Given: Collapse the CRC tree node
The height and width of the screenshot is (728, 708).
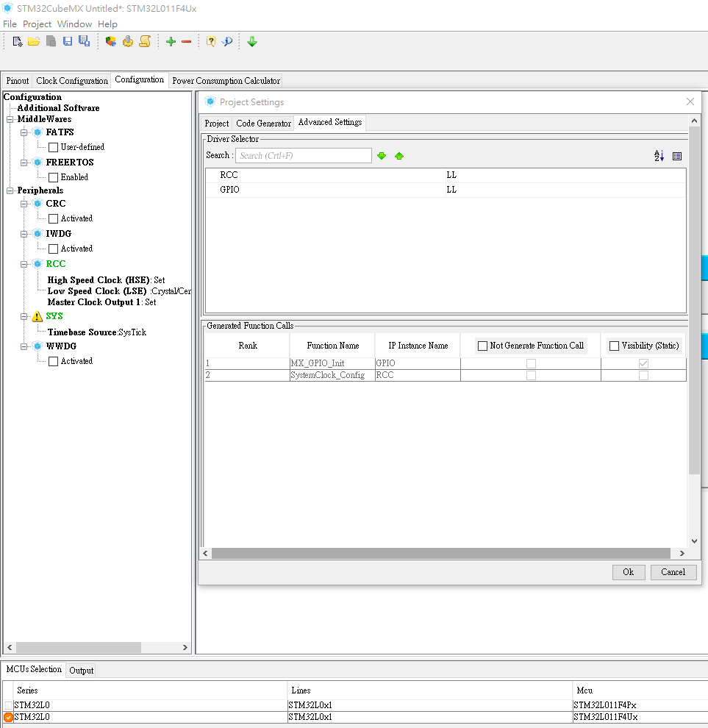Looking at the screenshot, I should click(x=24, y=204).
